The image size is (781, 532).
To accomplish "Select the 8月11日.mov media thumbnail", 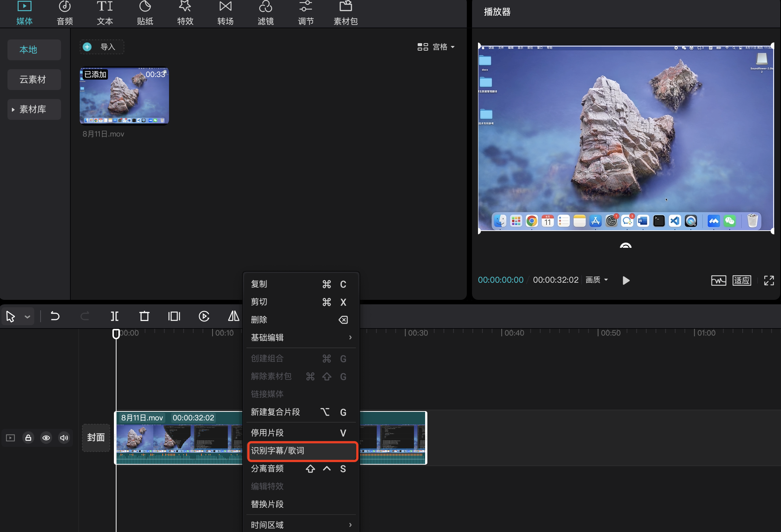I will coord(124,96).
